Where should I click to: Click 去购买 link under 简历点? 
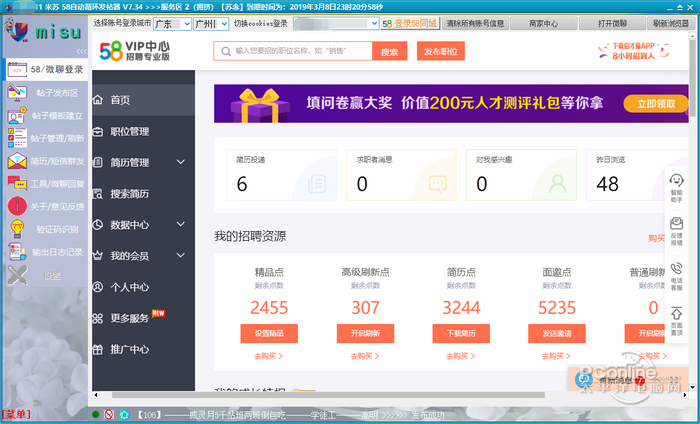(460, 356)
